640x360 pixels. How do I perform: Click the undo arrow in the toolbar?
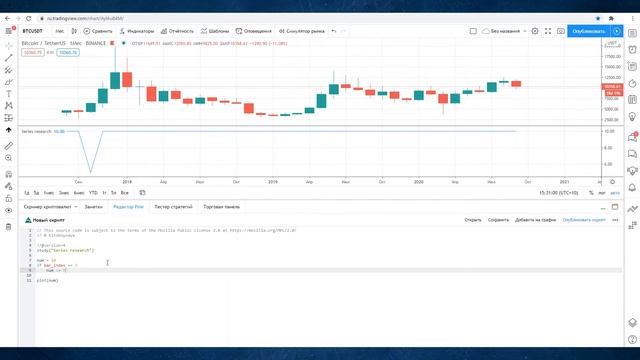pos(334,31)
